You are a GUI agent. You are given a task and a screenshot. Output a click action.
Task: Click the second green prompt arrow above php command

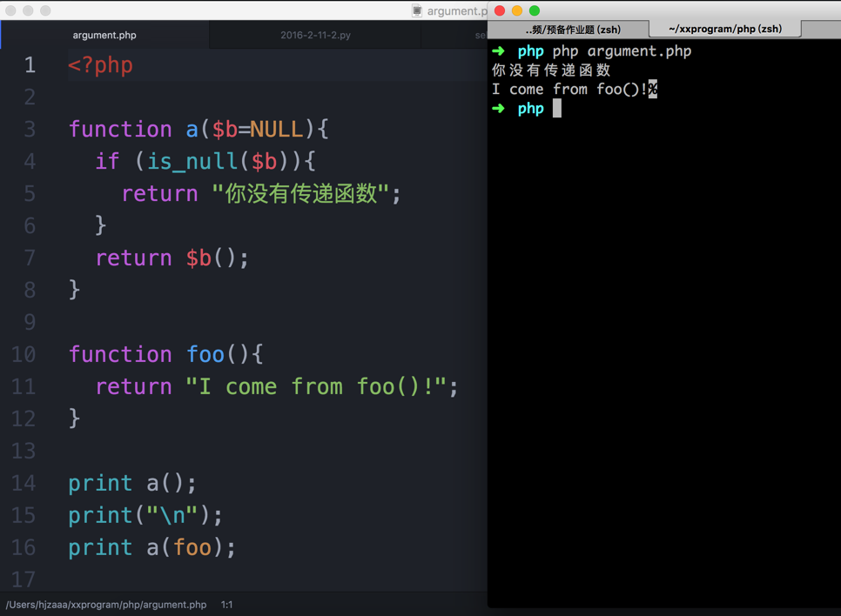tap(497, 108)
